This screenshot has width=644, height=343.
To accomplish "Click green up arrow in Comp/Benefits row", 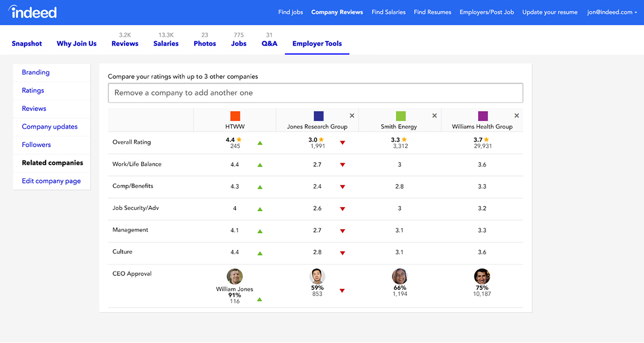I will click(260, 187).
